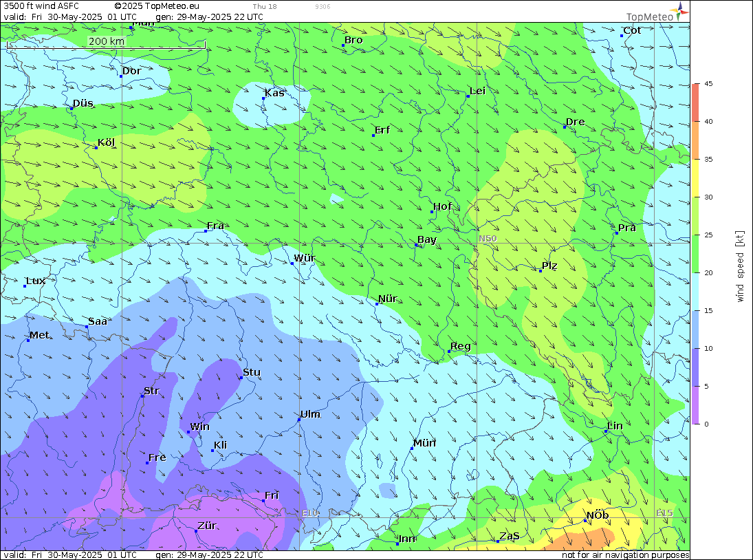753x560 pixels.
Task: Click the N50 latitude grid label
Action: pyautogui.click(x=488, y=239)
